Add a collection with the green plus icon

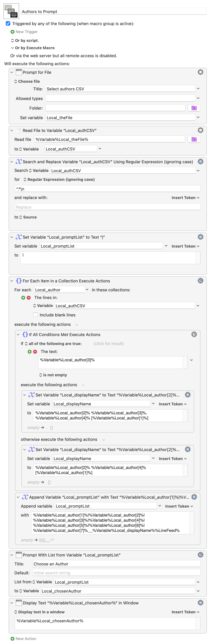click(x=23, y=298)
